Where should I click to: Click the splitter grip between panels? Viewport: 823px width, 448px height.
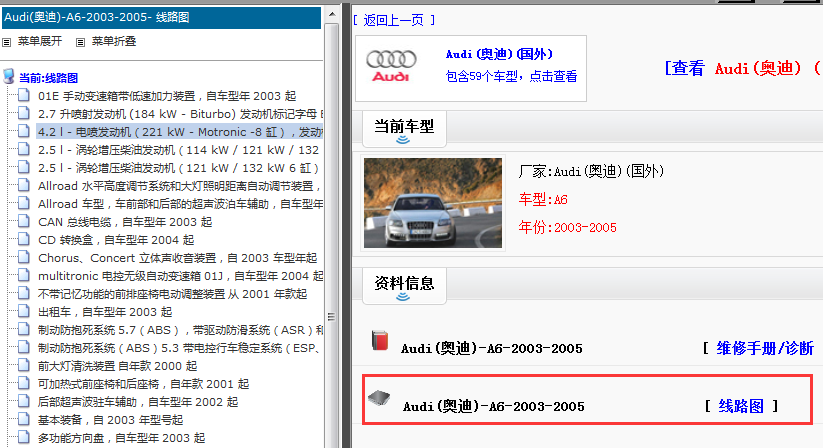331,317
